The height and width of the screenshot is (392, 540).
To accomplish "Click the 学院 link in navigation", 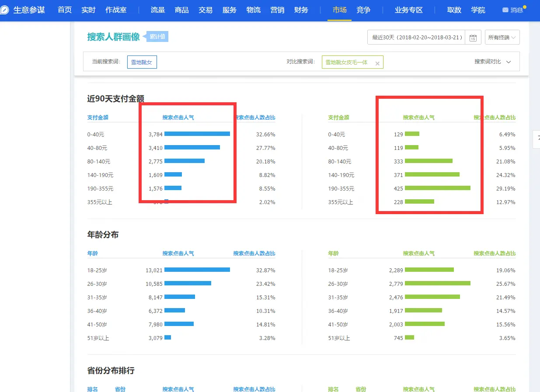I will tap(478, 10).
